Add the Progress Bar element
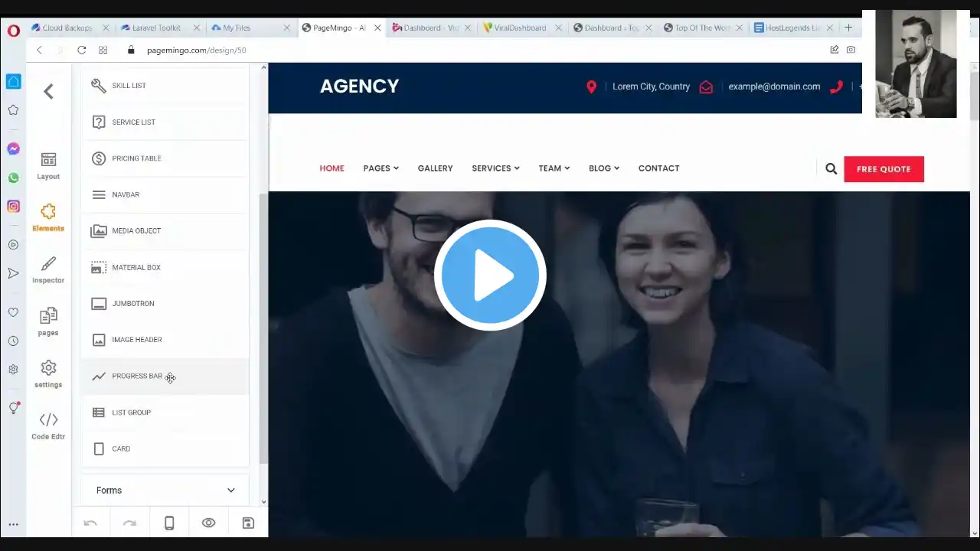Screen dimensions: 980x551 [x=165, y=377]
